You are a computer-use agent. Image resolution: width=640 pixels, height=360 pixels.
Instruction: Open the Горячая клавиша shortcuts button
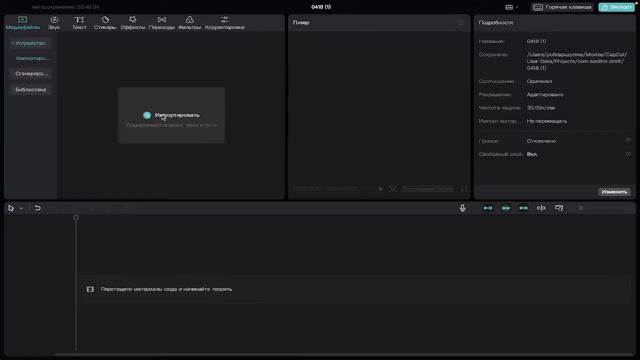562,7
